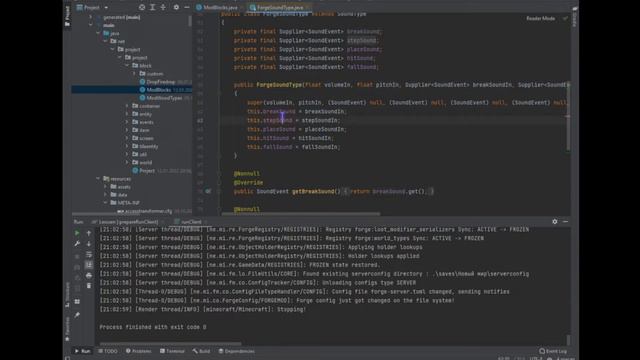Open Run panel gear settings

click(555, 222)
